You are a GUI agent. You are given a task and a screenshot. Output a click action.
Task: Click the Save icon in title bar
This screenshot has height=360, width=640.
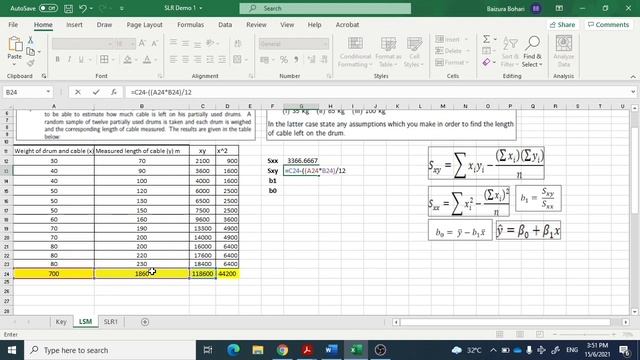click(x=69, y=8)
